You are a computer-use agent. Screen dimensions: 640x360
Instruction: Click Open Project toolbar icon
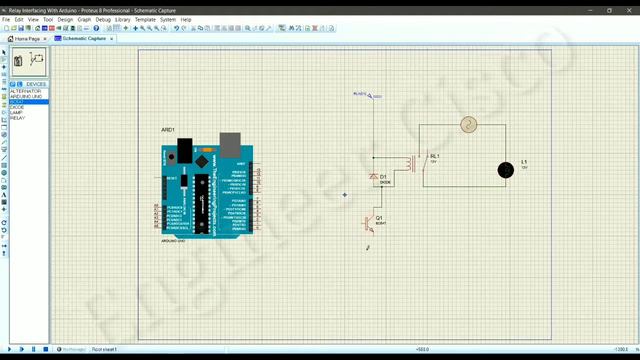point(13,28)
